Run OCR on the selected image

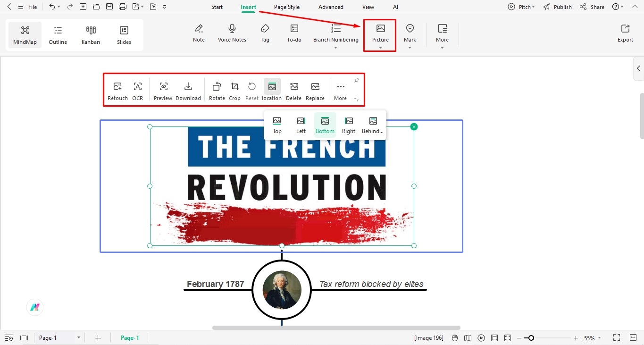click(138, 91)
